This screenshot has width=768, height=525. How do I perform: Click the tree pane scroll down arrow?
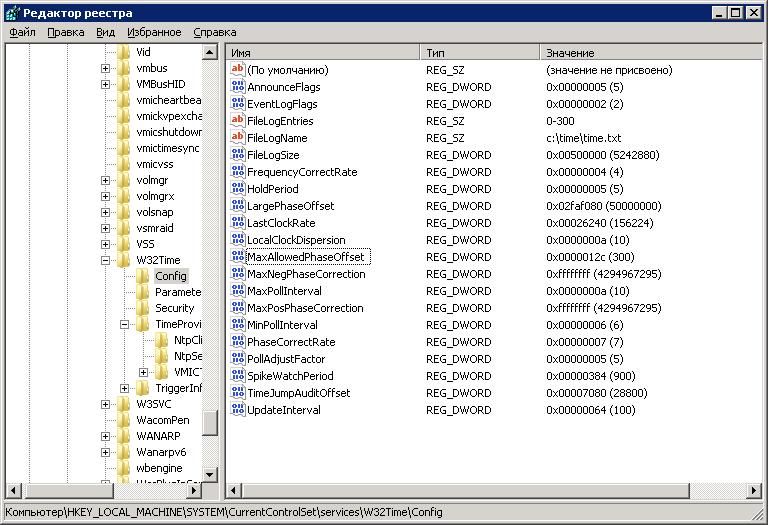coord(210,474)
